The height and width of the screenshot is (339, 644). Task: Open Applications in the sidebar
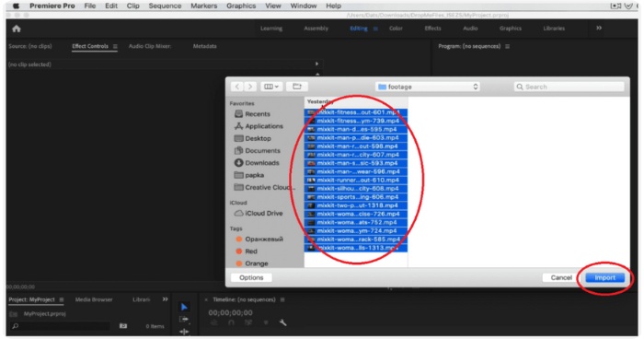(x=259, y=126)
